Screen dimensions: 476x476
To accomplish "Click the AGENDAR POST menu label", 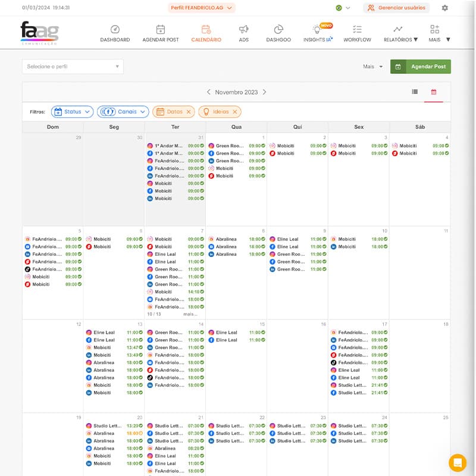I will pyautogui.click(x=161, y=40).
